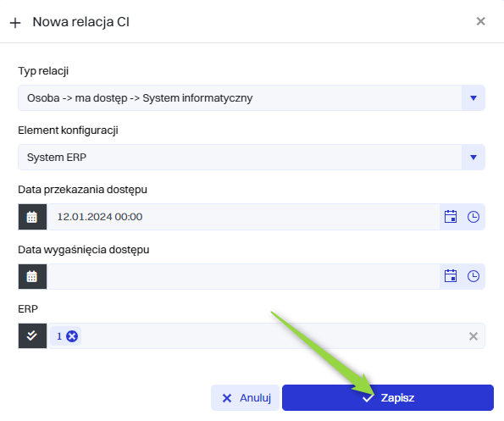This screenshot has width=504, height=421.
Task: Expand the Typ relacji dropdown arrow
Action: [474, 98]
